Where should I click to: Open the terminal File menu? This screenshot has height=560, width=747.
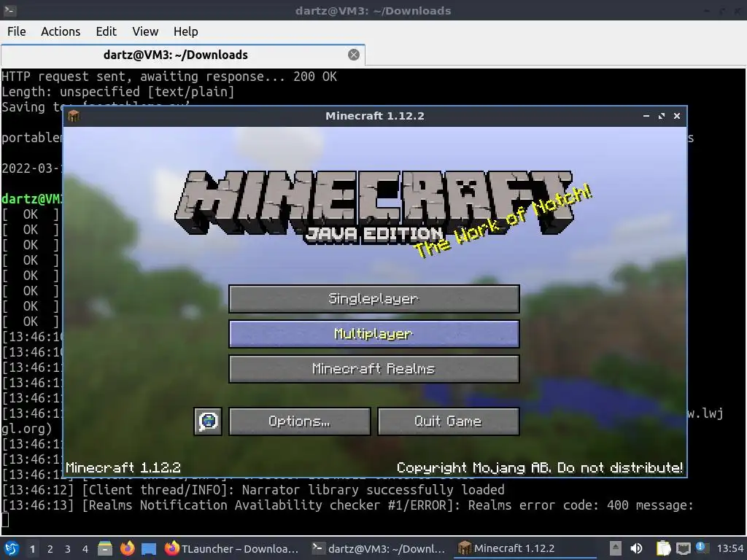(x=17, y=31)
